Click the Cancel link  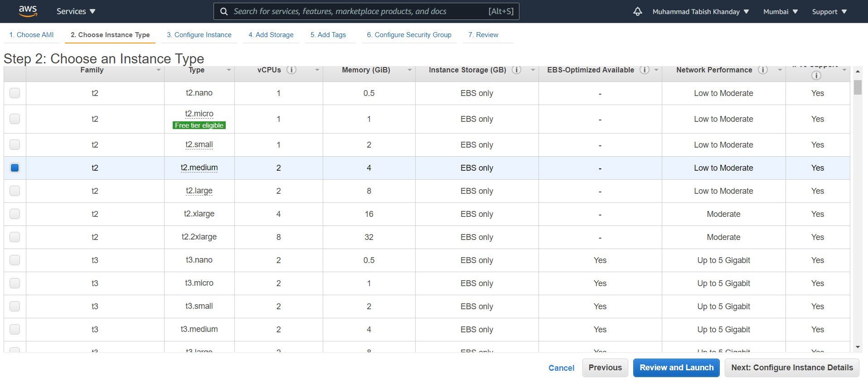pyautogui.click(x=561, y=368)
